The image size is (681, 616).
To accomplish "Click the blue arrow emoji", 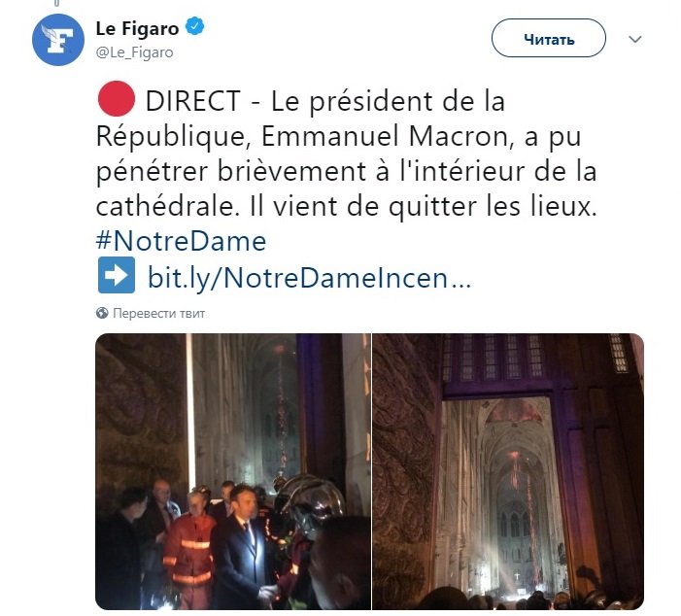I will point(117,275).
